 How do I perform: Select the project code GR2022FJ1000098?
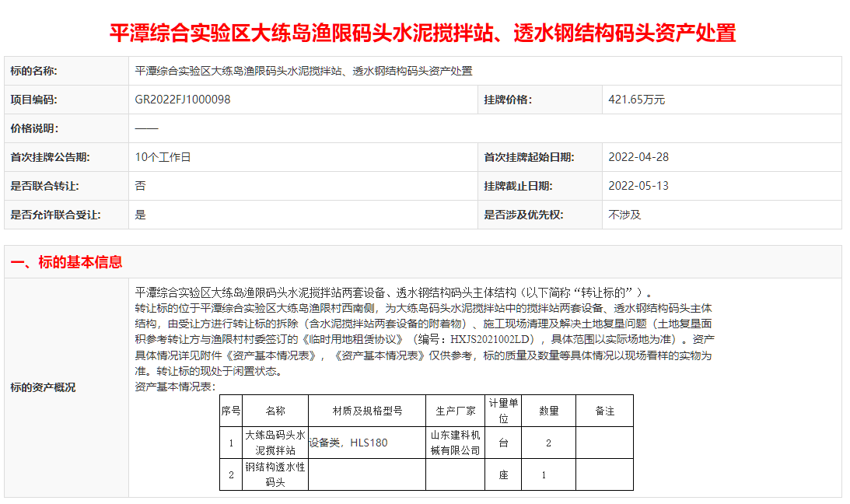pyautogui.click(x=183, y=100)
